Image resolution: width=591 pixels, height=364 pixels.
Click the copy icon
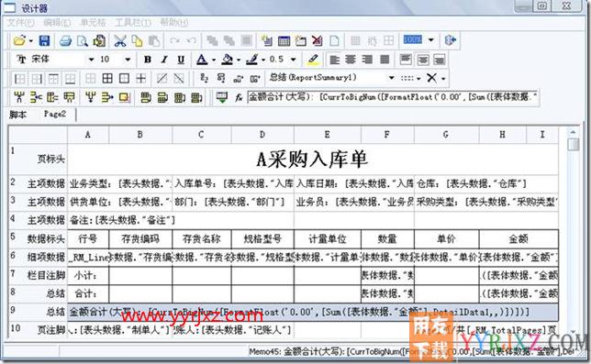click(x=138, y=40)
